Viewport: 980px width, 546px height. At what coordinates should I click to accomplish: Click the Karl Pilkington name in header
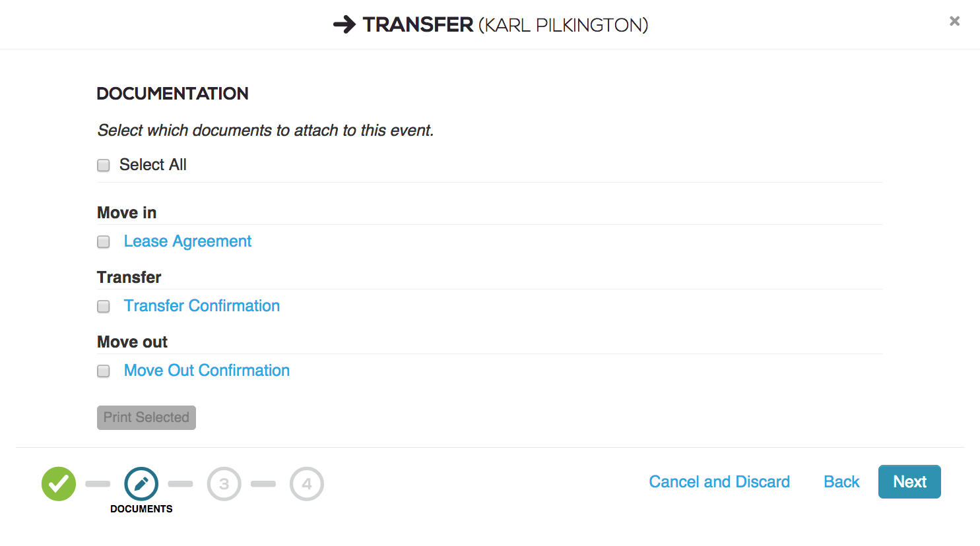pyautogui.click(x=564, y=25)
